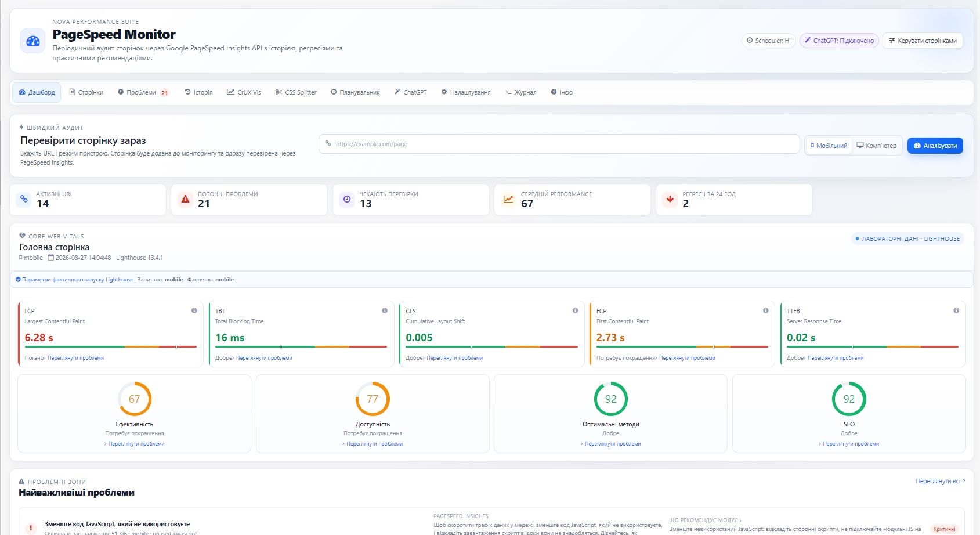The image size is (980, 535).
Task: Toggle the Scheduler status pill
Action: pyautogui.click(x=768, y=41)
